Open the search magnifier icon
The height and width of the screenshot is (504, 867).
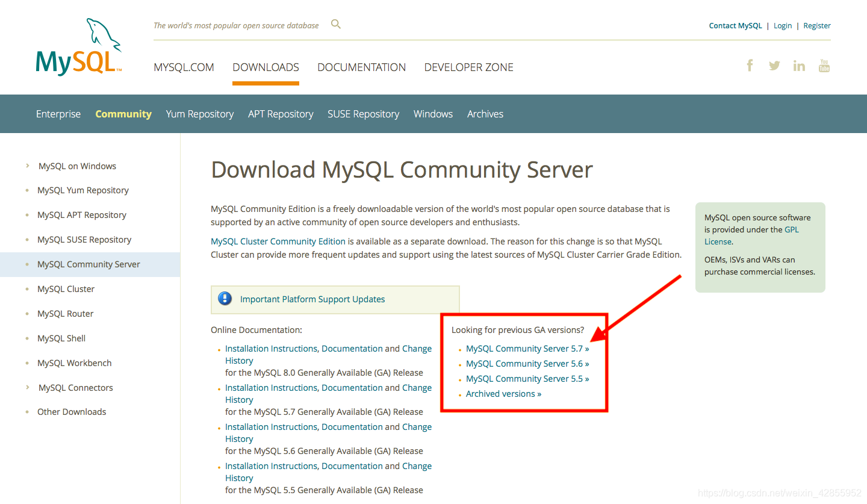click(336, 24)
